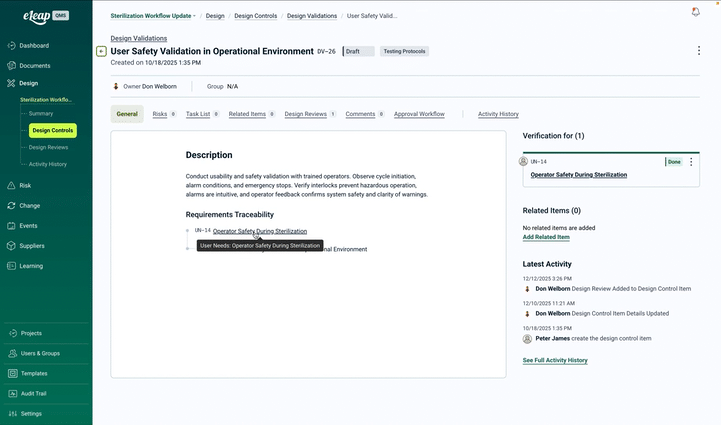Click the Done status badge on UN-14
This screenshot has height=425, width=721.
[x=674, y=162]
